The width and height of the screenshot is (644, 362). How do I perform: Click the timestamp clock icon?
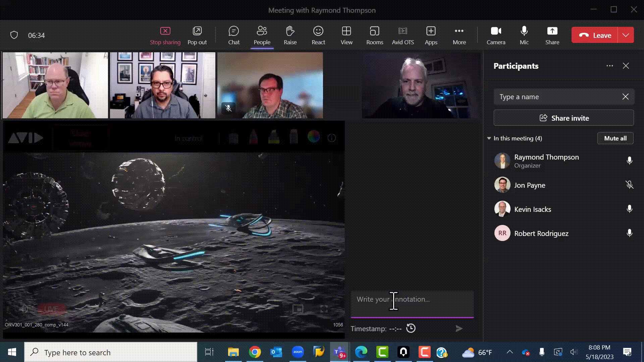[411, 328]
